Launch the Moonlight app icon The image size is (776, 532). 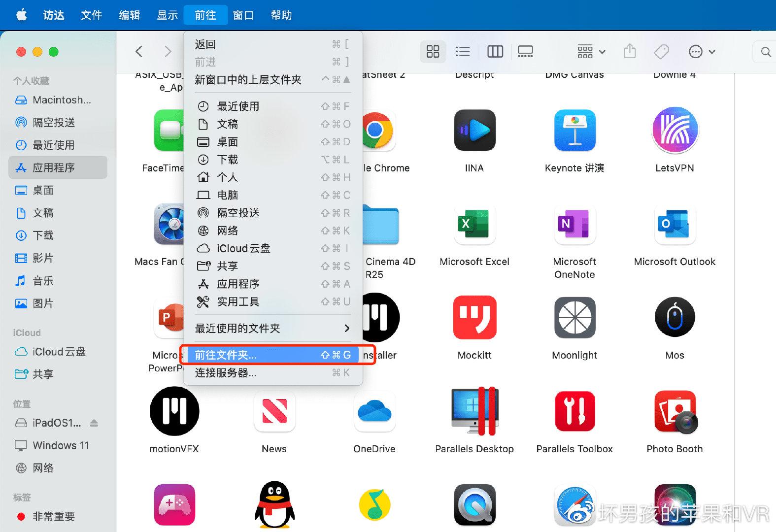click(x=574, y=318)
